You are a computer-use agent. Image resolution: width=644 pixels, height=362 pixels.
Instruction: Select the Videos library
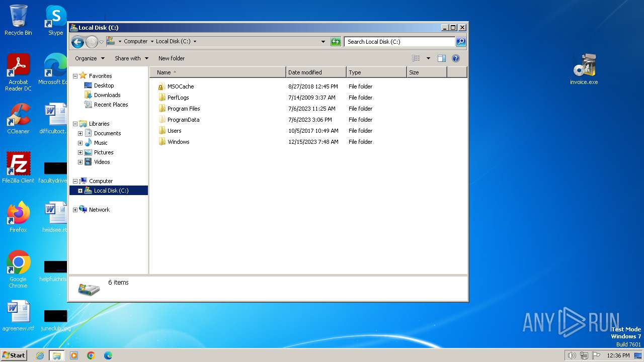pyautogui.click(x=102, y=162)
